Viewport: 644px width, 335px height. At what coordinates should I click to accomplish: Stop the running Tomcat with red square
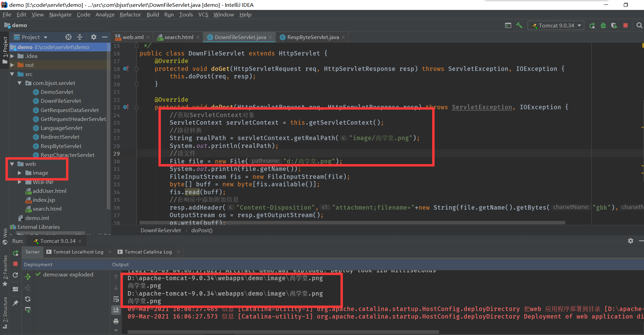pyautogui.click(x=626, y=25)
